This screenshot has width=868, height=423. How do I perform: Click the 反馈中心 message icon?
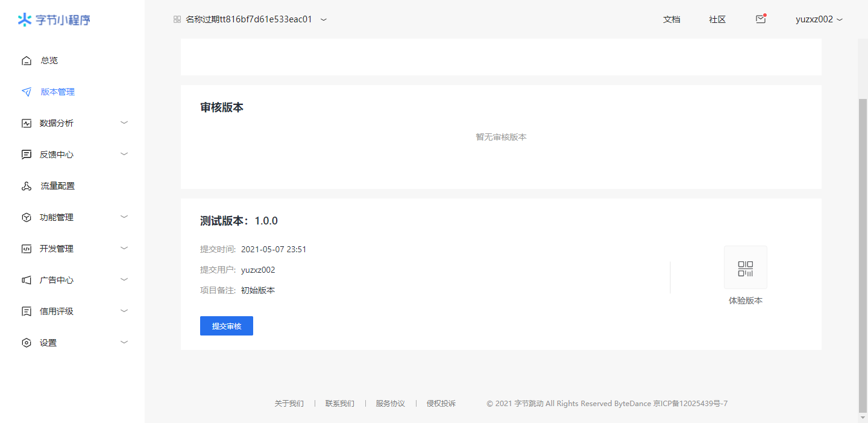click(26, 154)
